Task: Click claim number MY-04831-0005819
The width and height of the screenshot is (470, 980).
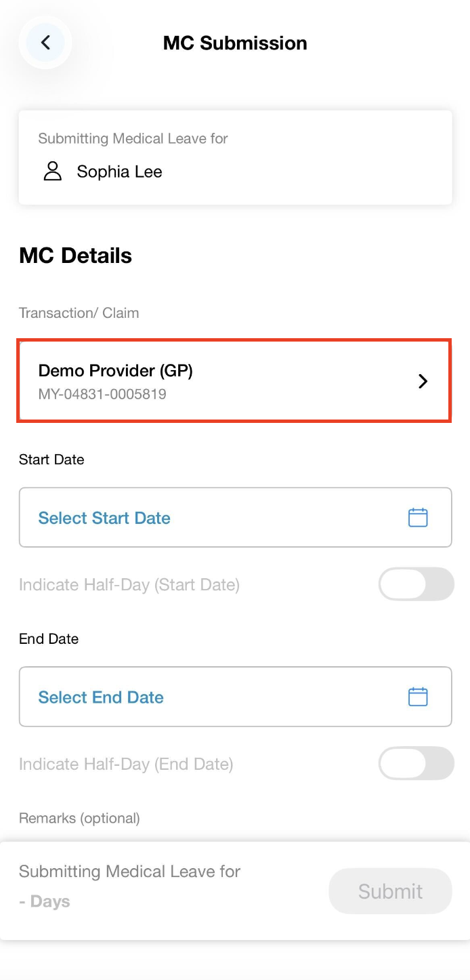Action: tap(102, 394)
